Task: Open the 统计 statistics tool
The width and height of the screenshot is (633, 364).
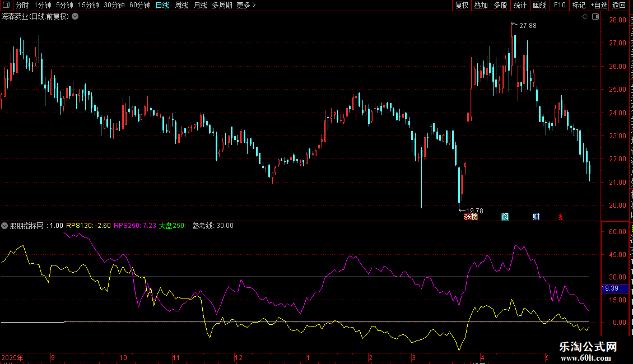Action: click(519, 5)
